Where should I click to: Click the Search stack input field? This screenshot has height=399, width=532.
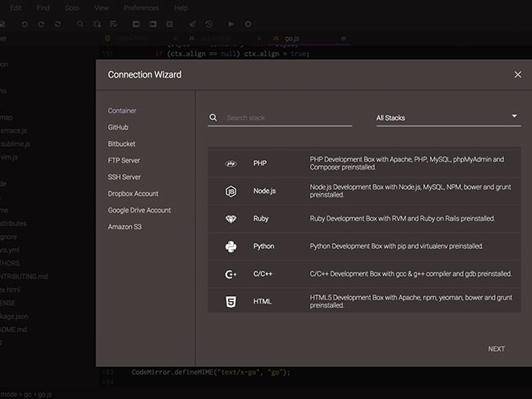click(x=289, y=118)
